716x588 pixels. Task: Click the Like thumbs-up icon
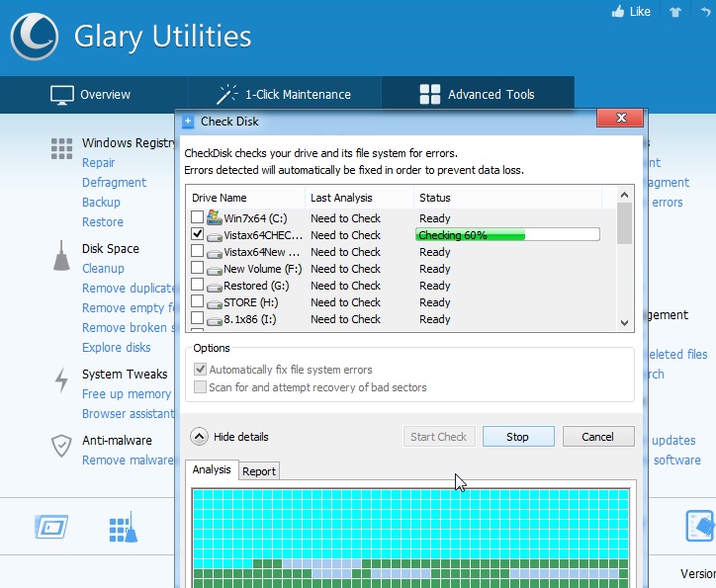point(618,11)
